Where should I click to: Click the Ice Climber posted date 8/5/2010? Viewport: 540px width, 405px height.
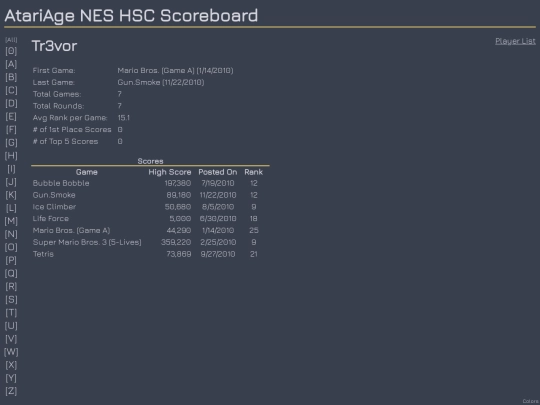click(218, 207)
